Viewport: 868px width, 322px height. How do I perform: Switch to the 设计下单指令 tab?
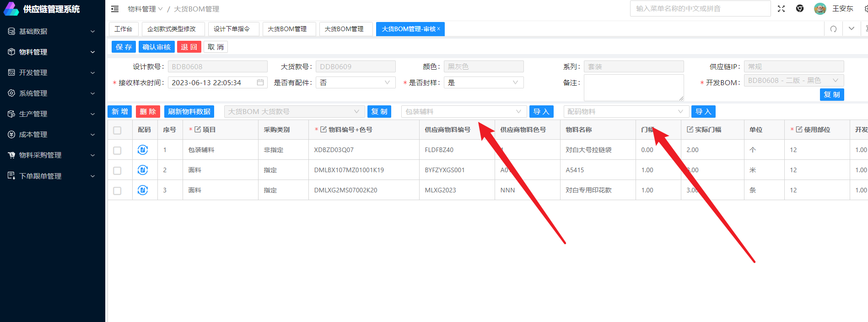(232, 29)
